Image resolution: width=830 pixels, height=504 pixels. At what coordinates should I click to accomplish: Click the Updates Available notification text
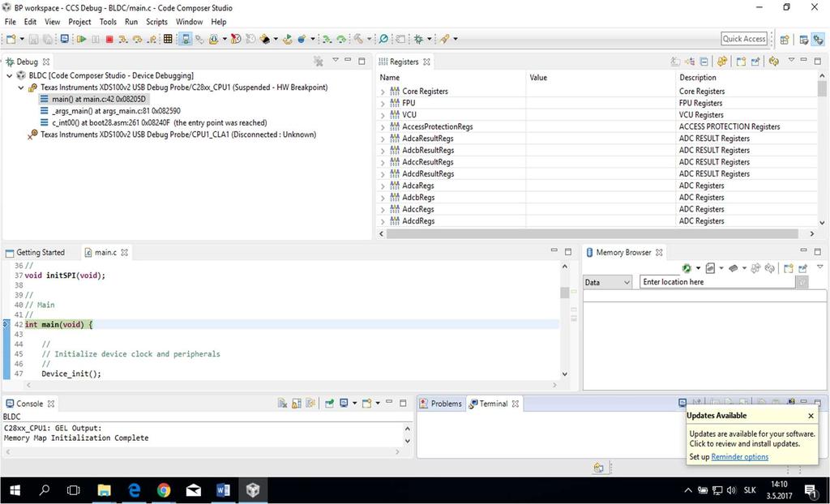point(751,439)
